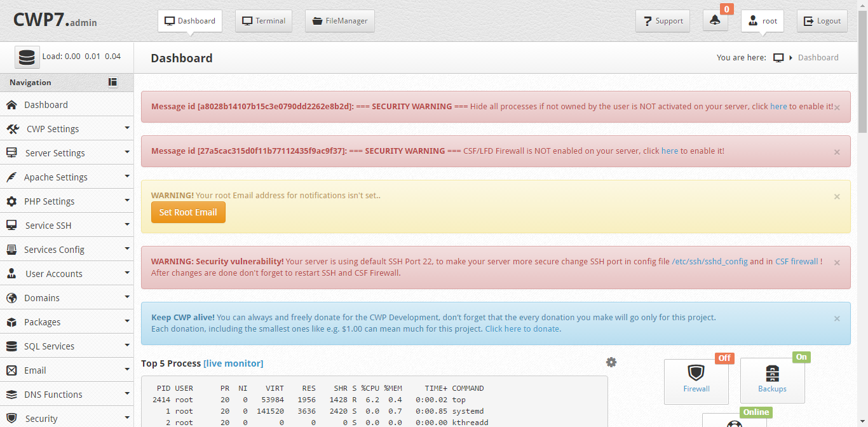The width and height of the screenshot is (868, 427).
Task: Click the Support button
Action: [x=663, y=21]
